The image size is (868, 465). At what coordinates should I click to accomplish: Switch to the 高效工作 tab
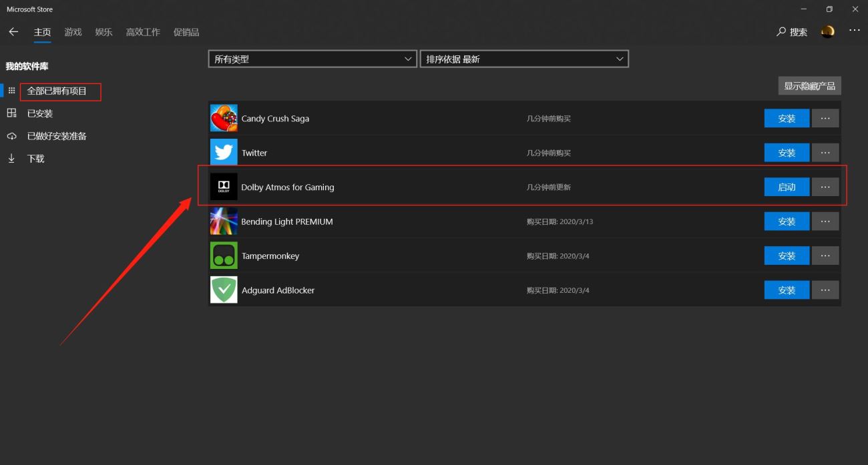coord(143,32)
